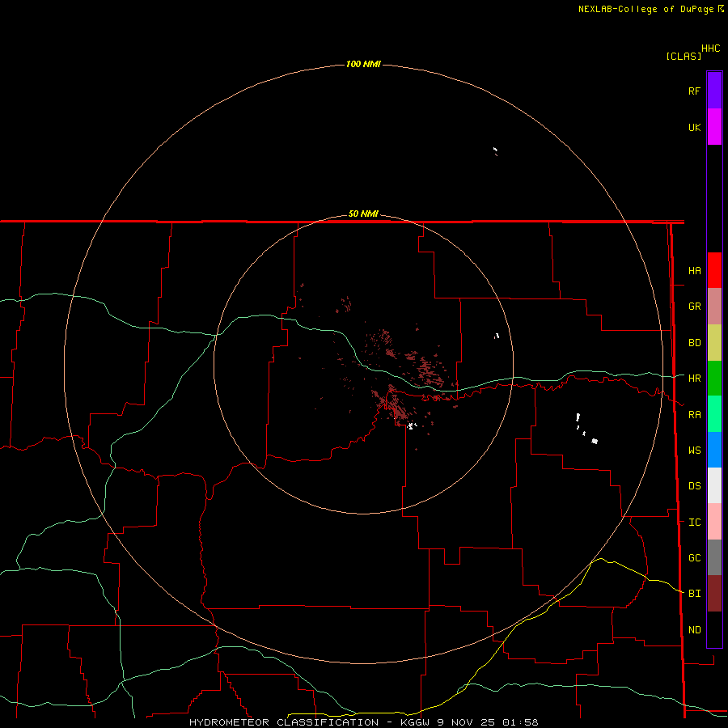Viewport: 728px width, 728px height.
Task: Select the BD yellow legend swatch
Action: (714, 342)
